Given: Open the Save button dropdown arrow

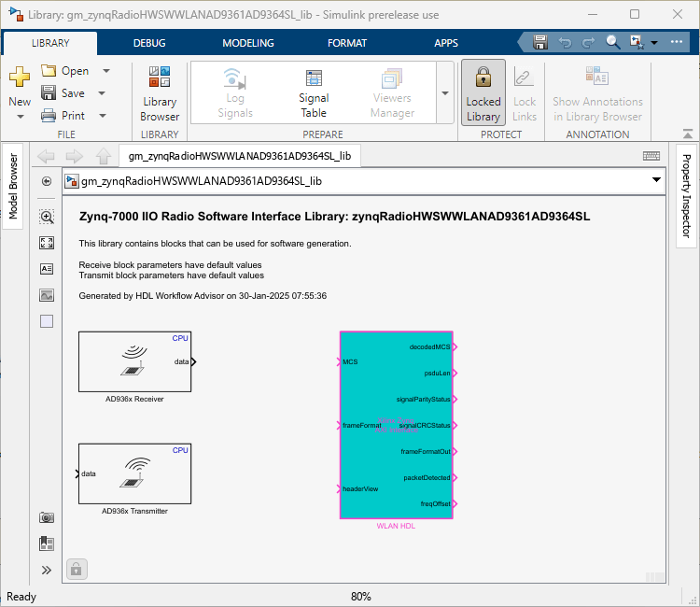Looking at the screenshot, I should [x=102, y=92].
